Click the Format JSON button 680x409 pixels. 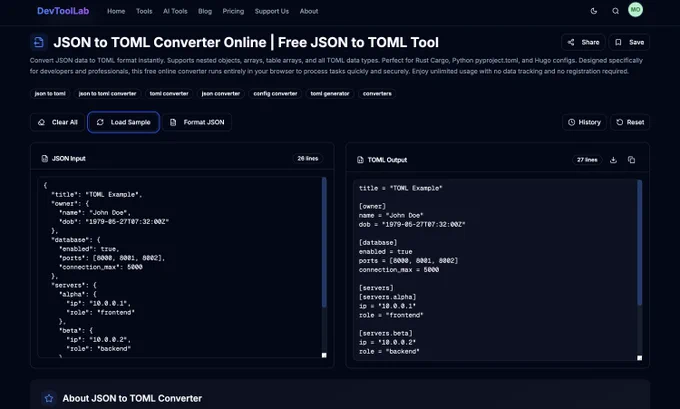[197, 122]
